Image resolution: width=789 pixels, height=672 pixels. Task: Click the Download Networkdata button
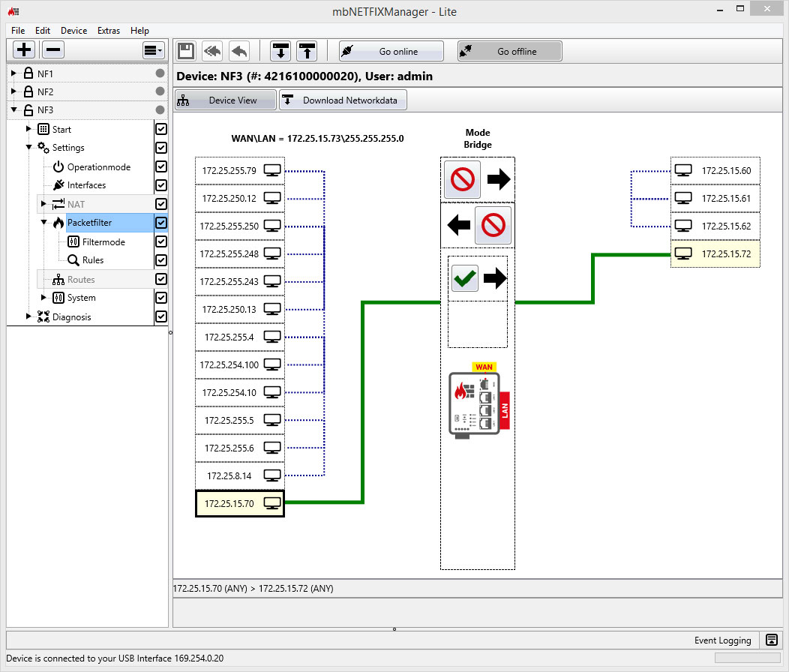click(x=343, y=100)
